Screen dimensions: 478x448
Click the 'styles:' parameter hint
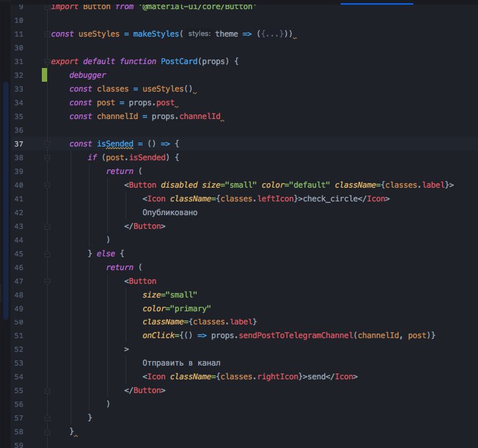click(199, 34)
